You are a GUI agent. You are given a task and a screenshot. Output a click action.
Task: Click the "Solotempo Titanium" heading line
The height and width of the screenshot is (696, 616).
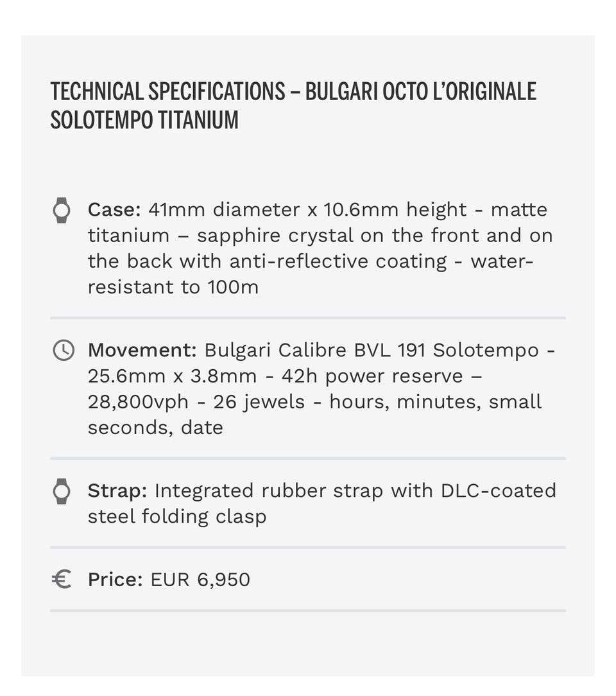pyautogui.click(x=144, y=120)
